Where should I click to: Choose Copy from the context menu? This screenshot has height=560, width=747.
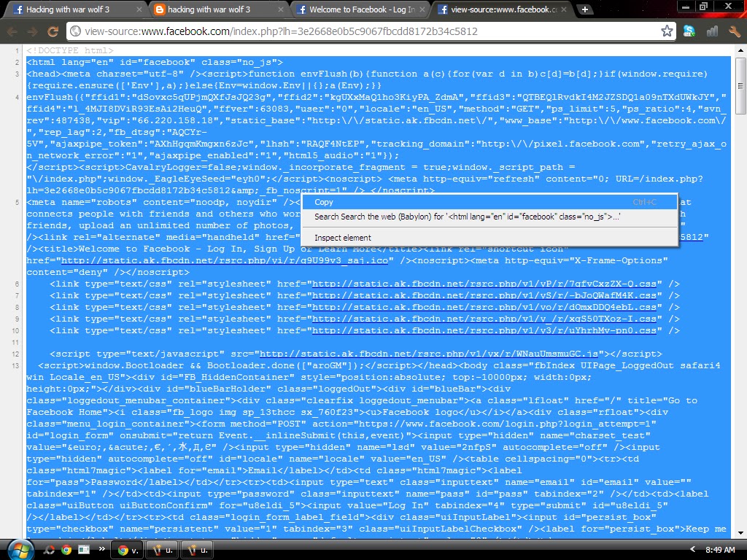tap(323, 202)
